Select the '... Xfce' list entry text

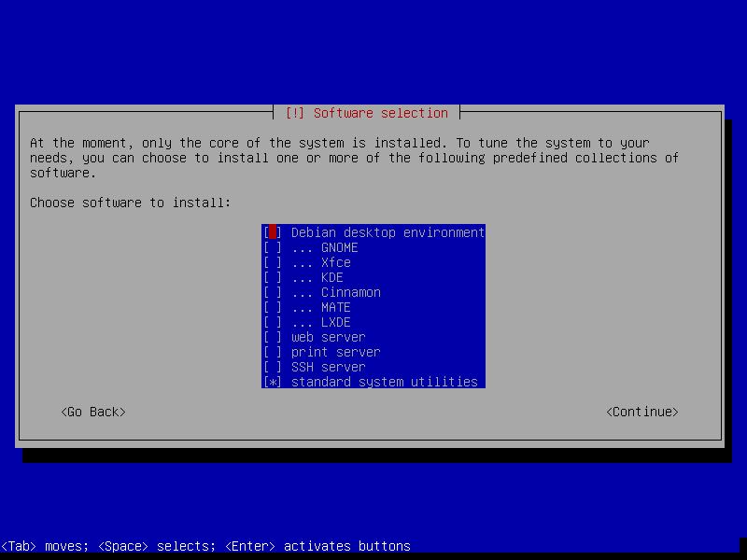click(x=321, y=262)
